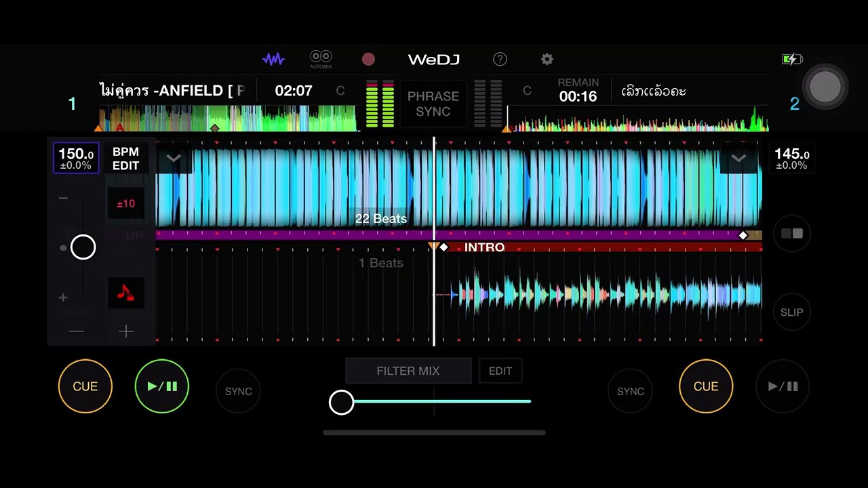This screenshot has height=488, width=868.
Task: Select deck 1 number label
Action: click(x=72, y=104)
